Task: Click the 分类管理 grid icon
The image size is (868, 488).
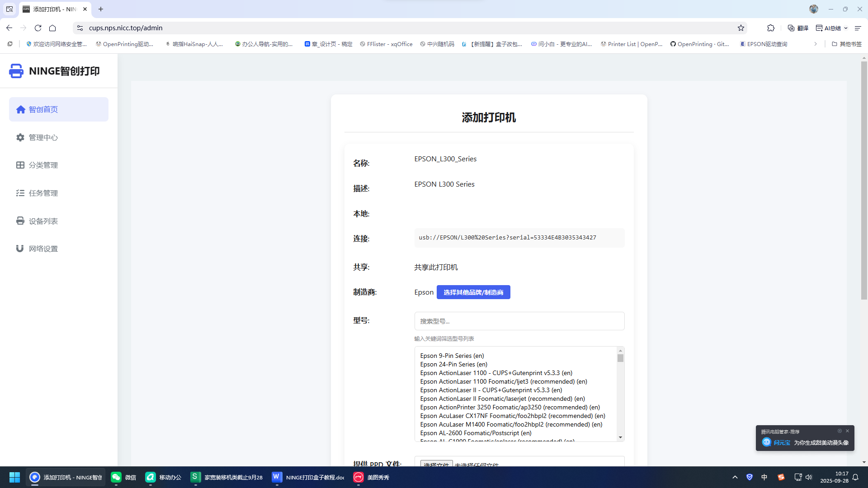Action: pos(20,165)
